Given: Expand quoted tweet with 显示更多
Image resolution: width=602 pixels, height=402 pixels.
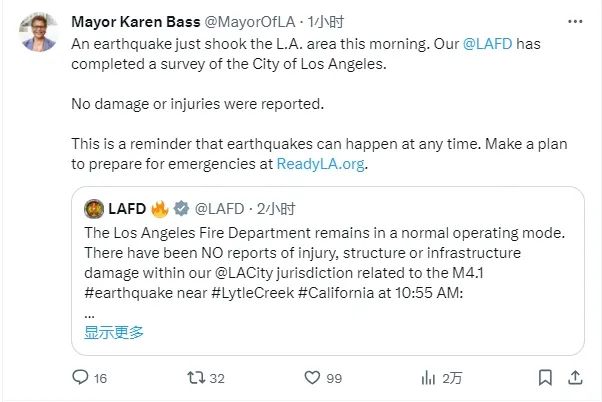Looking at the screenshot, I should coord(113,331).
